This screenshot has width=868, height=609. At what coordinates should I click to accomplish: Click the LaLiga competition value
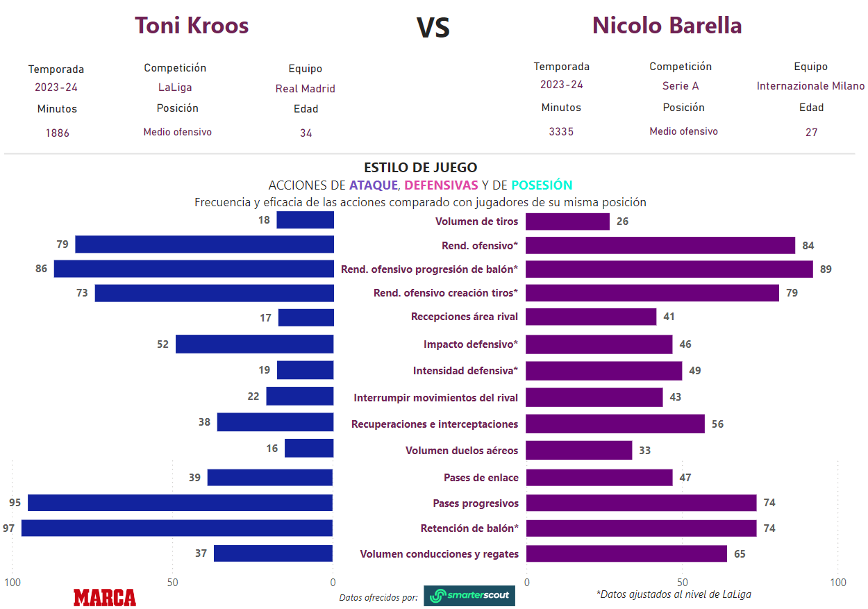[x=175, y=87]
